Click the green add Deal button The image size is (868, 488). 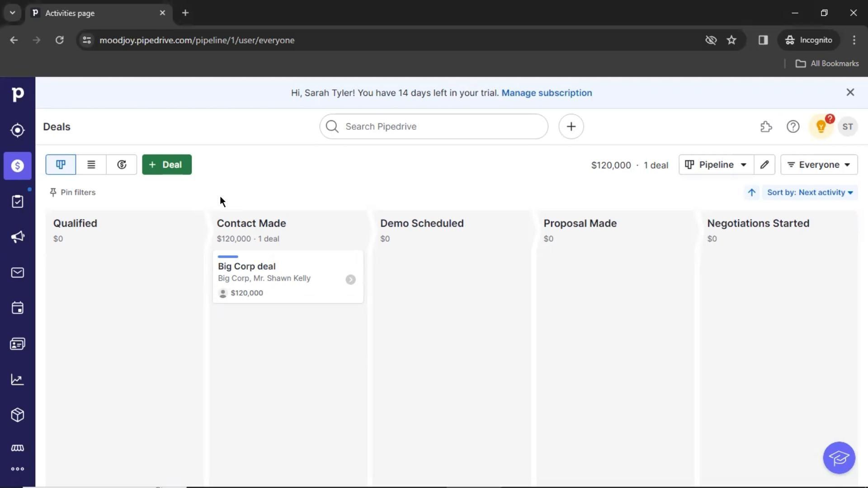tap(167, 164)
